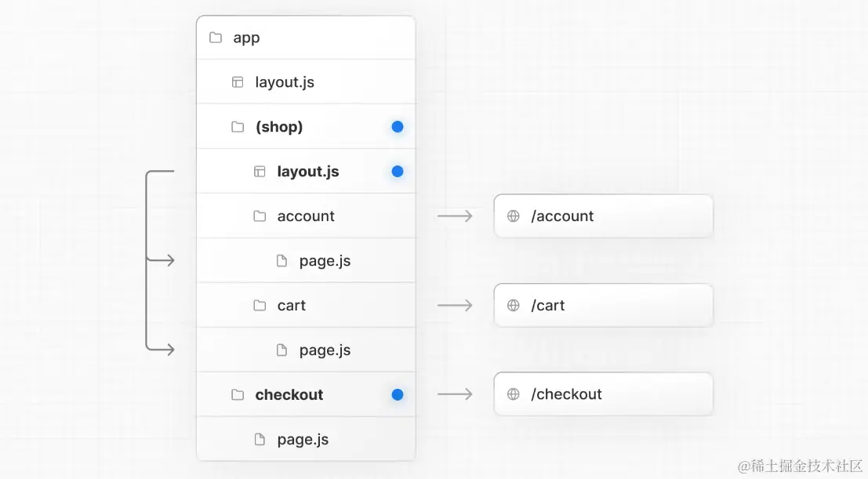Click the globe icon beside /checkout
Viewport: 868px width, 479px height.
point(514,394)
